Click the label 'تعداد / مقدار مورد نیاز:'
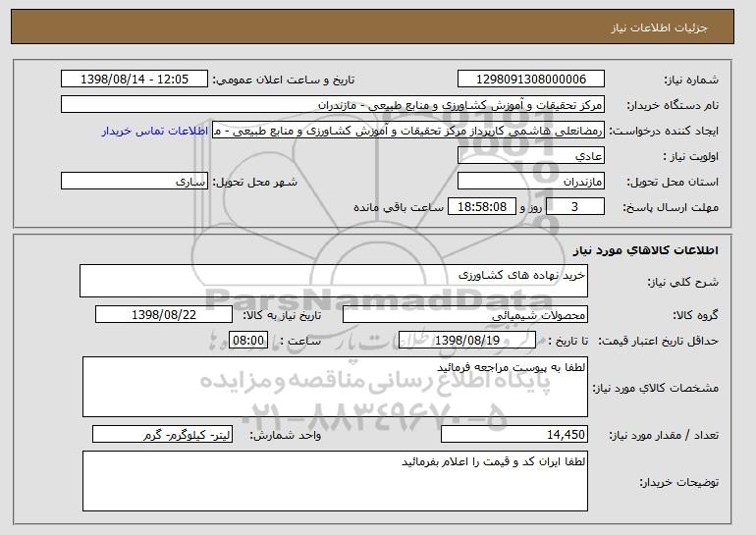756x535 pixels. tap(664, 435)
